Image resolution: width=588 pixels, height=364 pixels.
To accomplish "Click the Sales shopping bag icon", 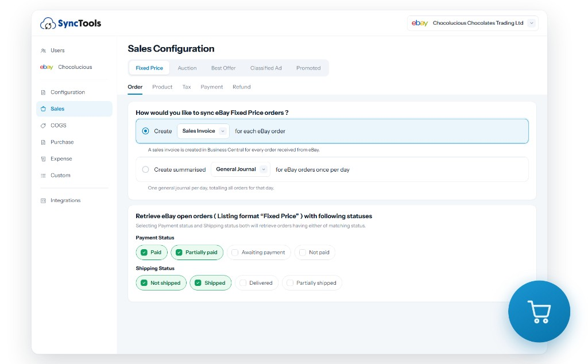I will point(43,109).
